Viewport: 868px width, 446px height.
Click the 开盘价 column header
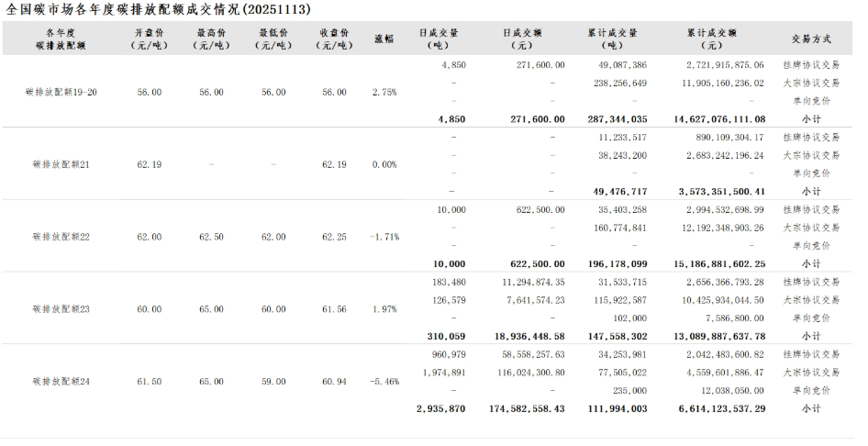(149, 39)
